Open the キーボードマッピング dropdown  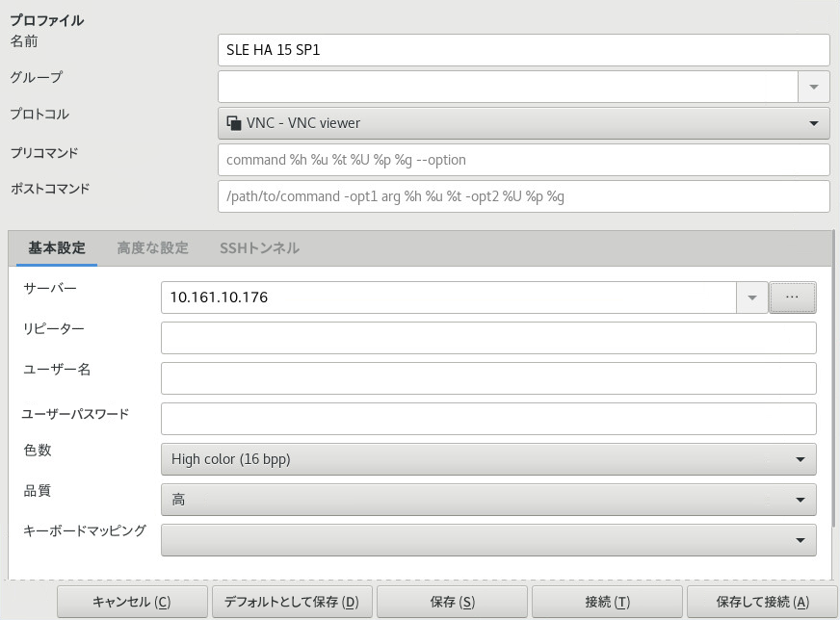[487, 540]
